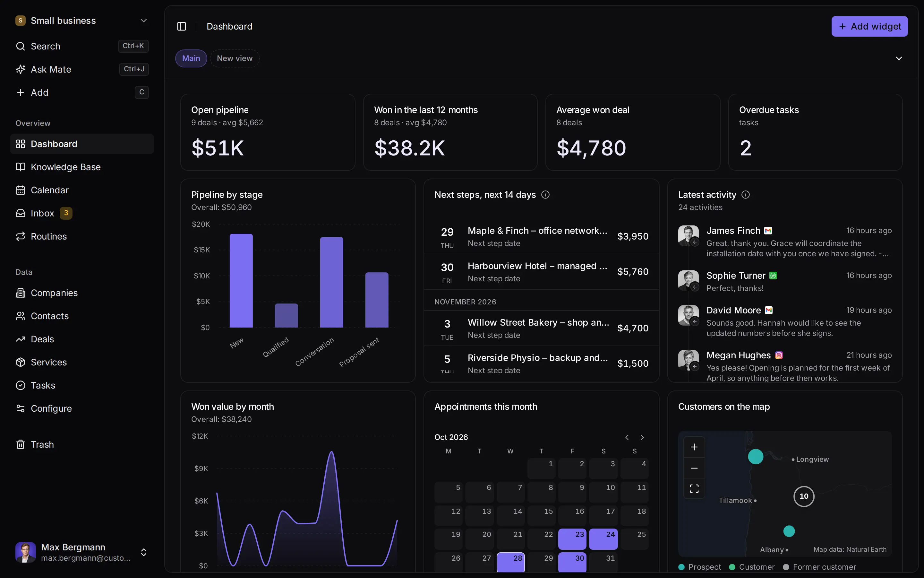Open the Trash
This screenshot has height=578, width=924.
(82, 445)
